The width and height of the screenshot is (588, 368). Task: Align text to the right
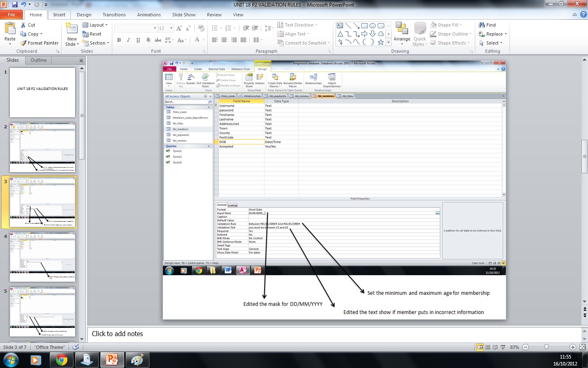pos(234,40)
